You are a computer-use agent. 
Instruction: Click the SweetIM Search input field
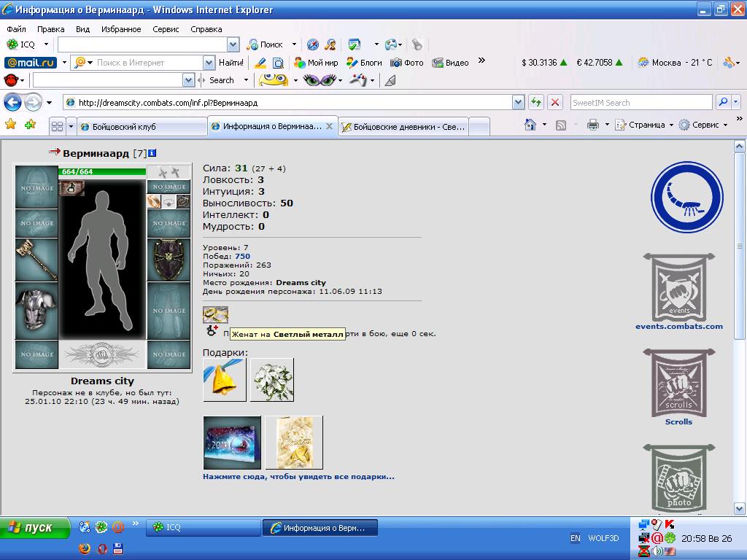point(641,102)
